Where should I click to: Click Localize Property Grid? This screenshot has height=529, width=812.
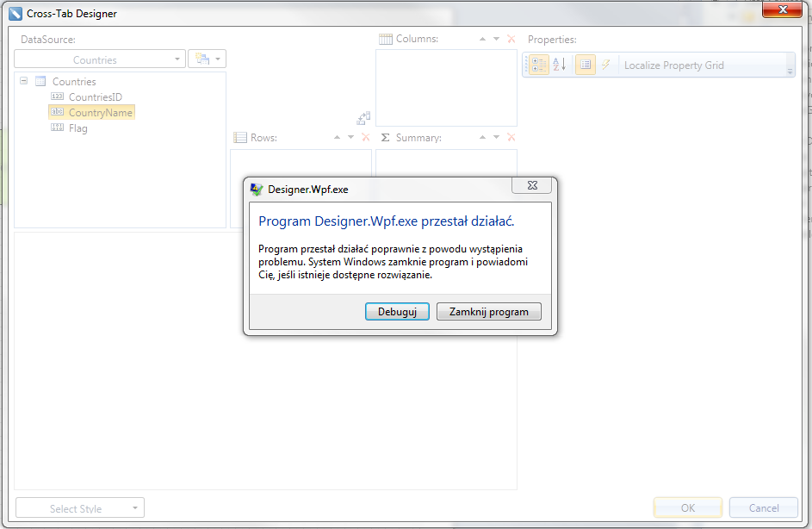[x=673, y=65]
